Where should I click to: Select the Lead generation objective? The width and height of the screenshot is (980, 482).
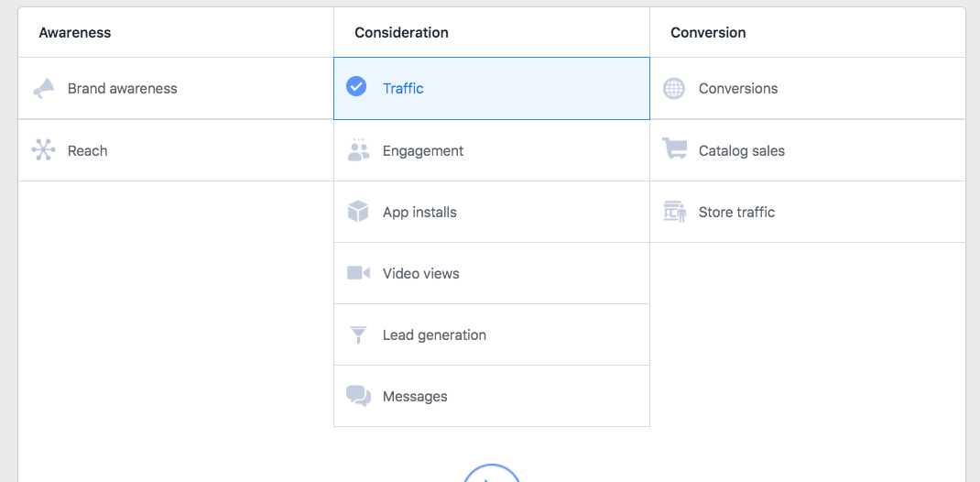click(x=434, y=335)
